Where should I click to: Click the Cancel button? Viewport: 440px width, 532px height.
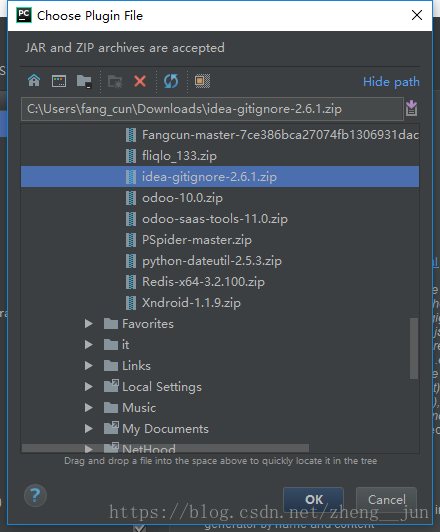[x=386, y=499]
